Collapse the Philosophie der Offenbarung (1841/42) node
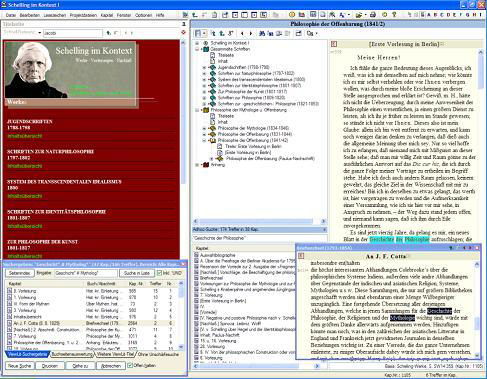Viewport: 487px width, 379px height. [204, 140]
